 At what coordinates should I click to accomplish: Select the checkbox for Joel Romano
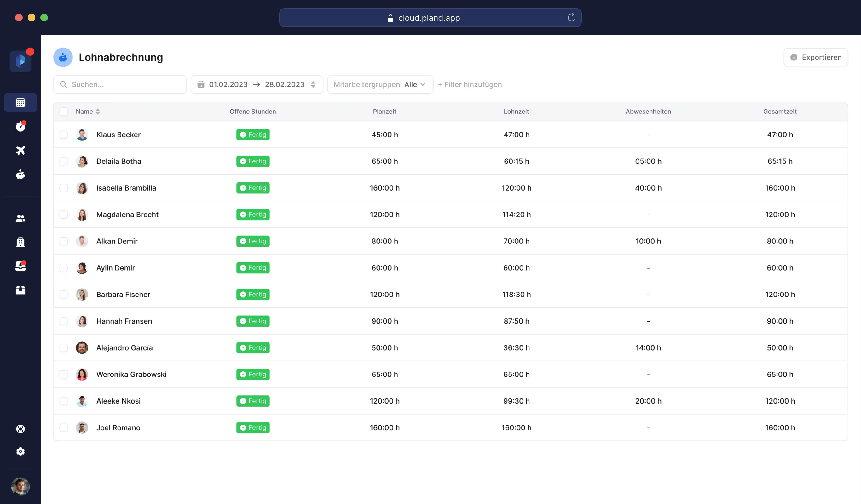64,427
